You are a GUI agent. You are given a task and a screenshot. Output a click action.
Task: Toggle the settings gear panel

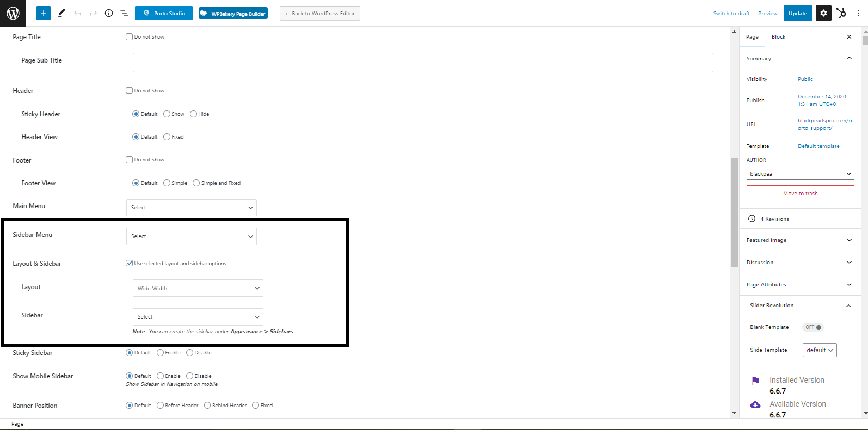(823, 13)
